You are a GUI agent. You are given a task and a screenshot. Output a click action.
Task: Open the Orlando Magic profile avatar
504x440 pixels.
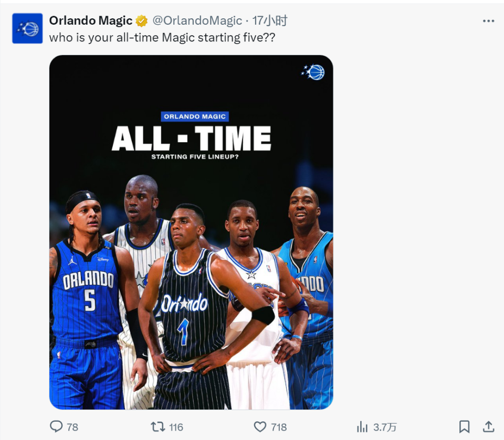coord(27,28)
